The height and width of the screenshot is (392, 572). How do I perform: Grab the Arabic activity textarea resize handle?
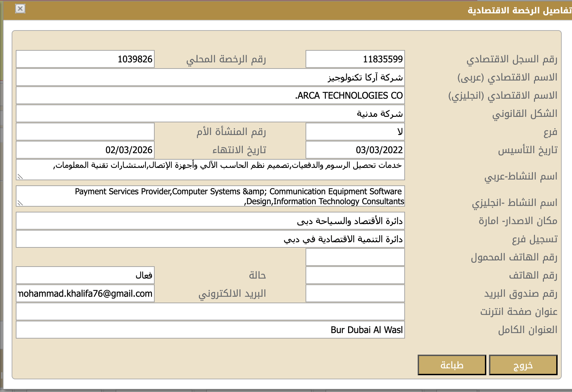tap(20, 176)
